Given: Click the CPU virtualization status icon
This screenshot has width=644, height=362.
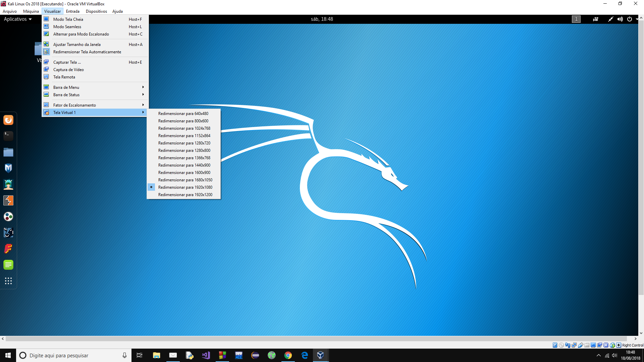Looking at the screenshot, I should pos(606,345).
